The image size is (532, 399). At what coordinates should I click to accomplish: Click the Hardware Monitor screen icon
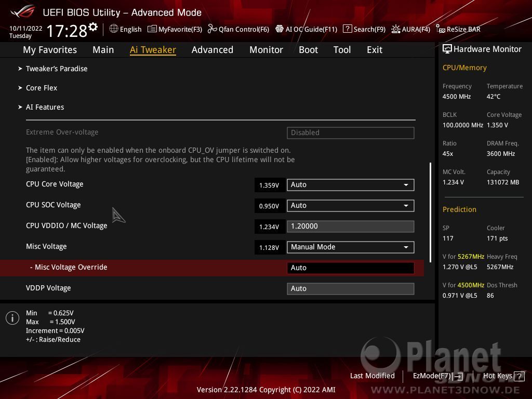pyautogui.click(x=447, y=49)
